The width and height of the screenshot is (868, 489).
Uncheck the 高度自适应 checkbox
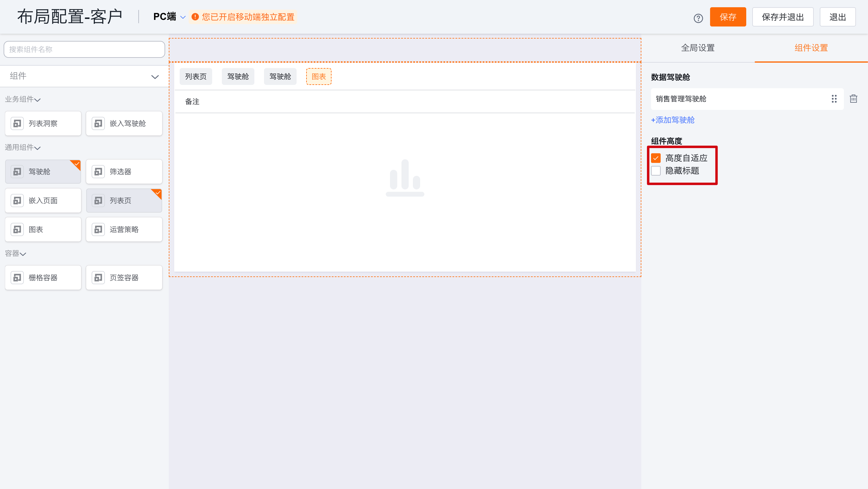[656, 158]
